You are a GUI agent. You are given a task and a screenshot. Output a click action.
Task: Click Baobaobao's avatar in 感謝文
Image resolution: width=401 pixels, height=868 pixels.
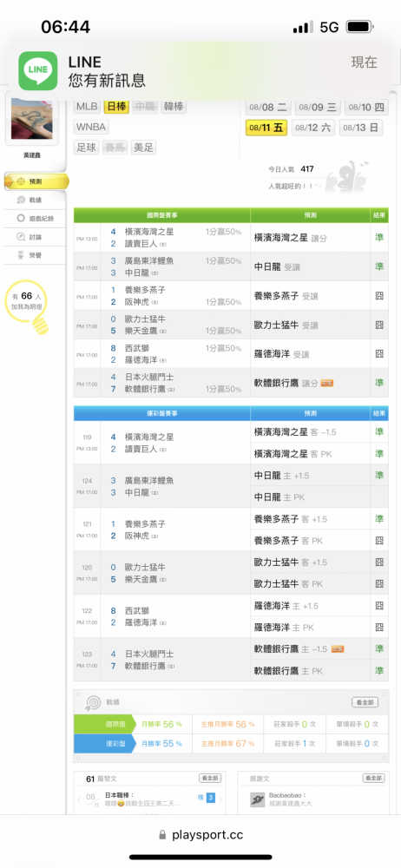point(257,799)
